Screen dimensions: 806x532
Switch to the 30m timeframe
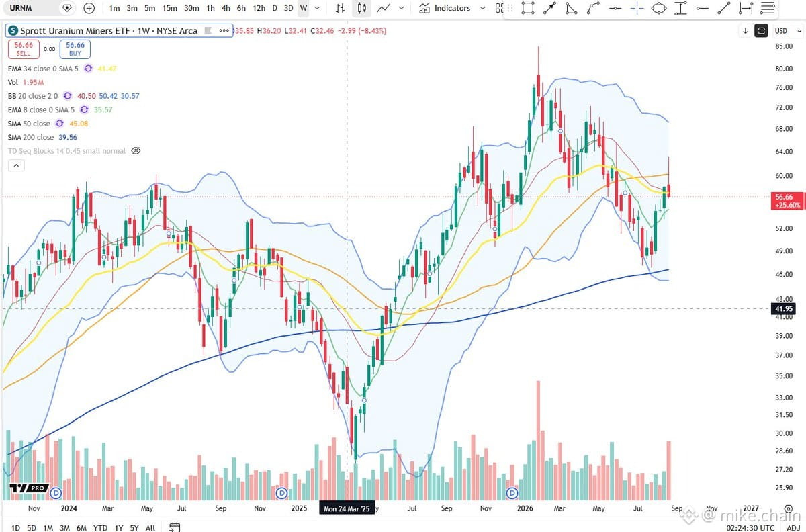point(191,8)
